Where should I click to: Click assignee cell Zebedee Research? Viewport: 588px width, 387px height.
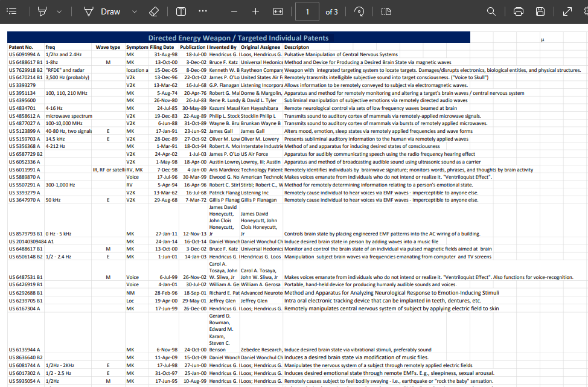tap(261, 350)
